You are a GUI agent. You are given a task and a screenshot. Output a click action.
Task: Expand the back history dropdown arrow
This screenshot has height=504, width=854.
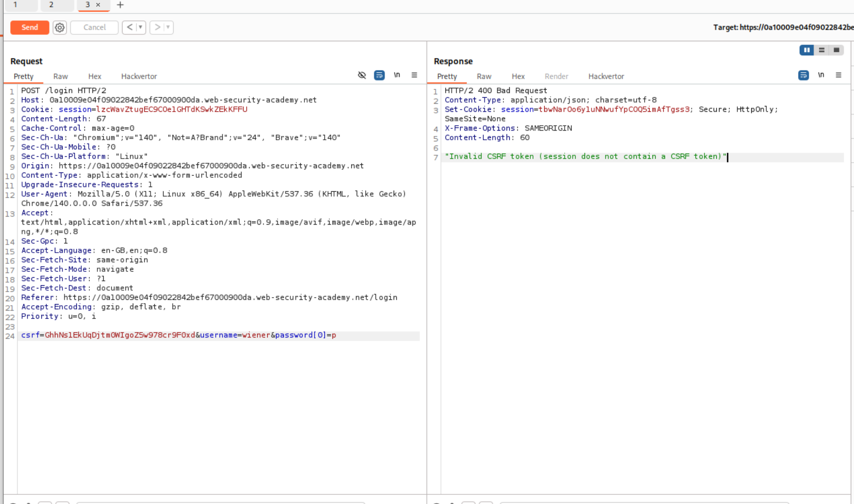click(x=140, y=27)
